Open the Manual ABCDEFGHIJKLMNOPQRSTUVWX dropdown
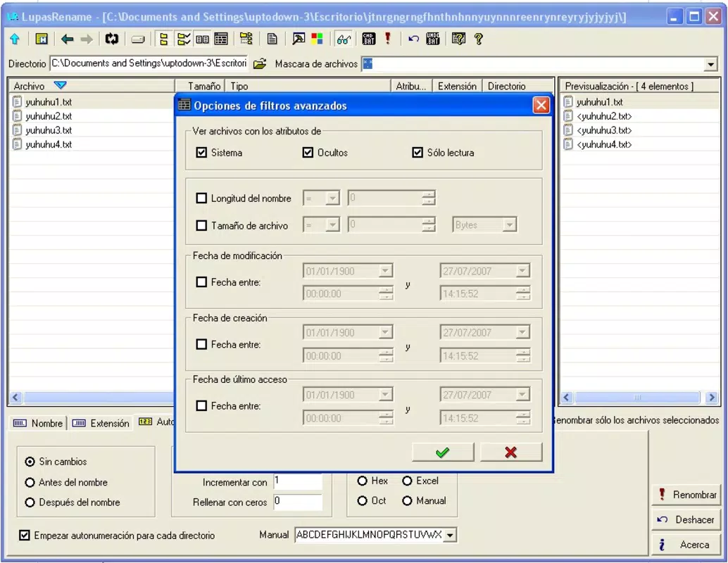 pos(450,535)
